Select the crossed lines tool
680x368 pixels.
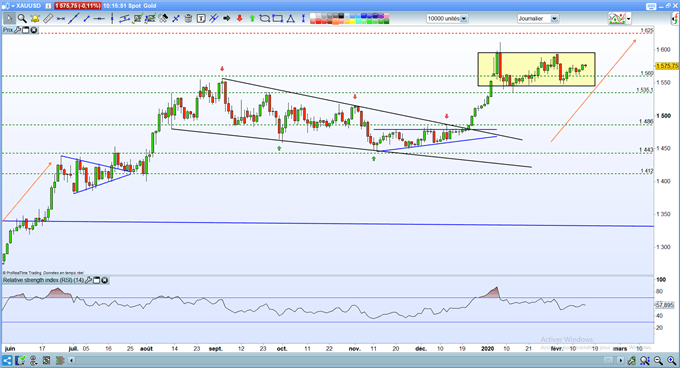[x=213, y=19]
